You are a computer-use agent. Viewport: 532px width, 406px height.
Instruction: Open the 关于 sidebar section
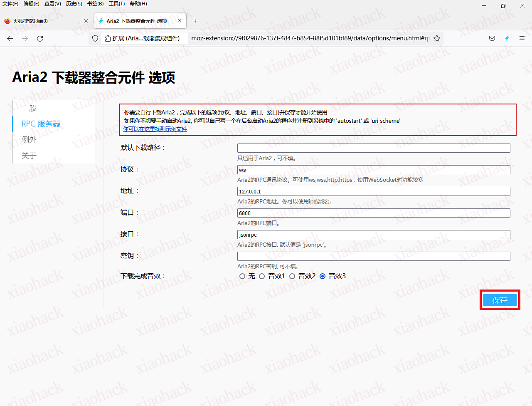click(54, 156)
